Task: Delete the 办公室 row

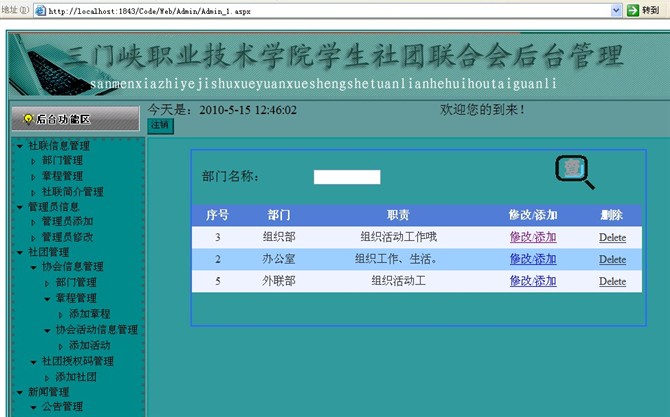Action: click(612, 259)
